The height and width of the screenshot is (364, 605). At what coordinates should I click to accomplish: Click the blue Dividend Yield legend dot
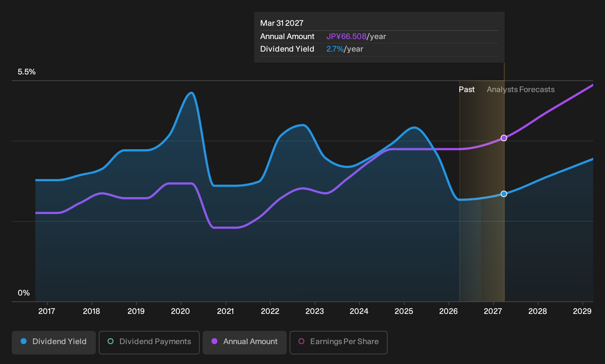pyautogui.click(x=24, y=341)
